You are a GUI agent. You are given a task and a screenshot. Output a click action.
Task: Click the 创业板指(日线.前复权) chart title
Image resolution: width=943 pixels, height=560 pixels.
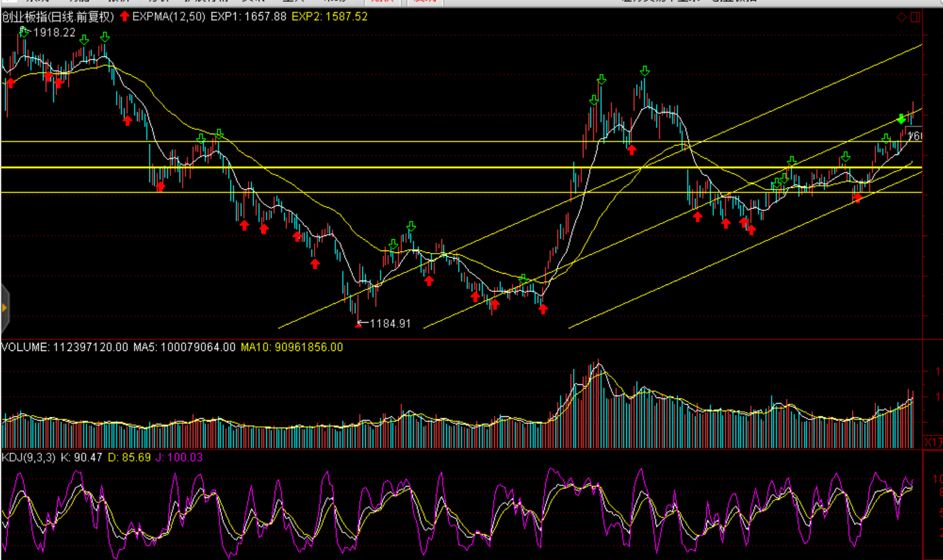[x=58, y=17]
